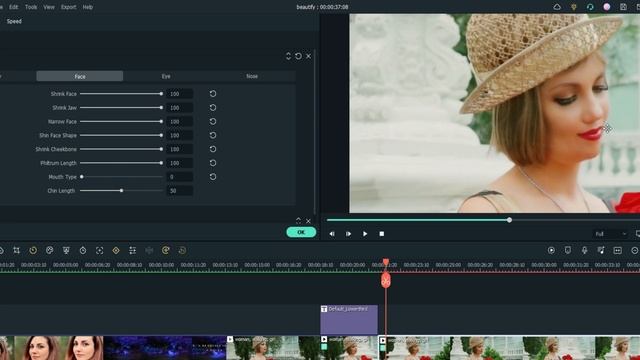Select the Speed tab
Image resolution: width=640 pixels, height=360 pixels.
pos(14,21)
